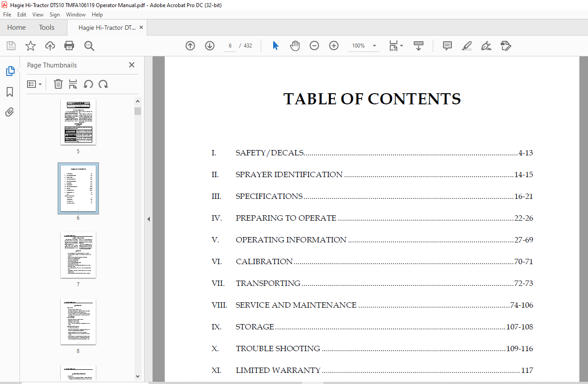588x384 pixels.
Task: Click the SERVICE AND MAINTENANCE entry
Action: [x=372, y=305]
